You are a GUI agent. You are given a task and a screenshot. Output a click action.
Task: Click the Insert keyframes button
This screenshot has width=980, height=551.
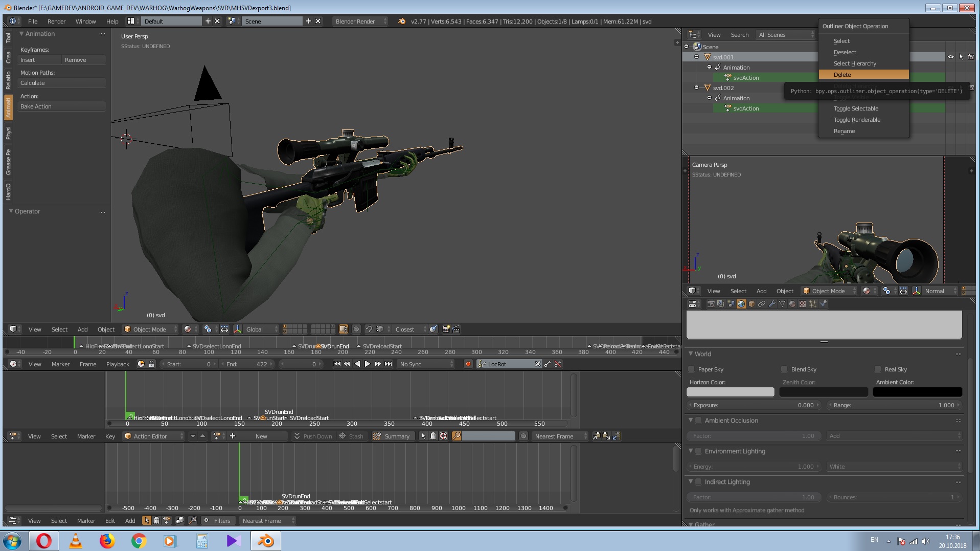(x=40, y=60)
